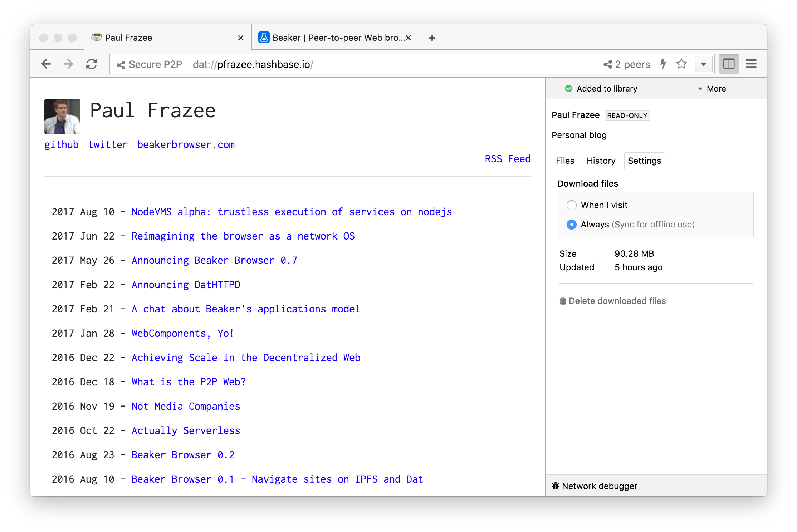This screenshot has width=797, height=532.
Task: Open the WebComponents, Yo! post
Action: (183, 333)
